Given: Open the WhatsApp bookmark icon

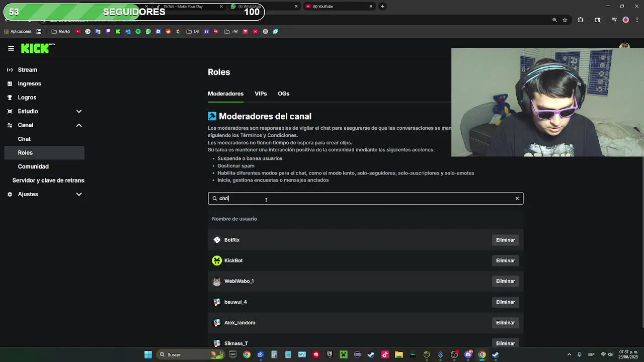Looking at the screenshot, I should pos(148,31).
